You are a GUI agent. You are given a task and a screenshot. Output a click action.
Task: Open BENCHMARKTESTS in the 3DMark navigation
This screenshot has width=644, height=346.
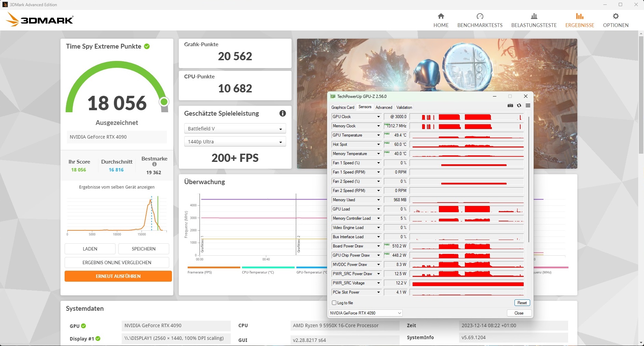480,21
